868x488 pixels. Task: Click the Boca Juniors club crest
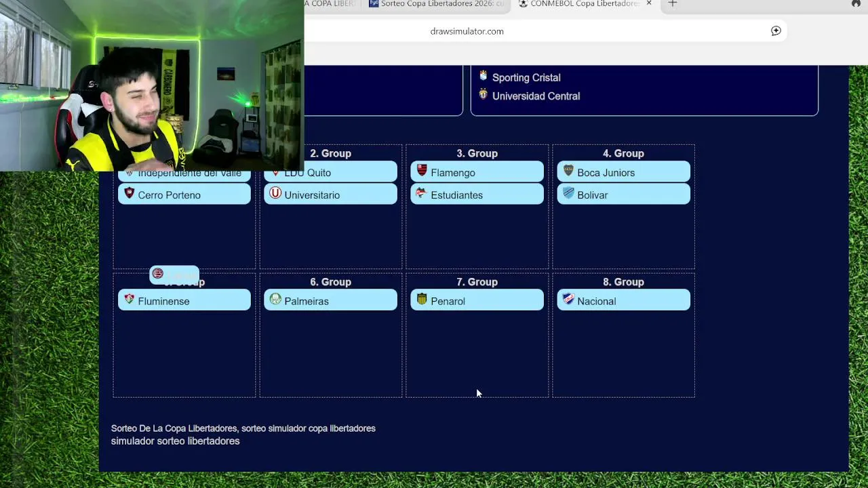coord(568,171)
